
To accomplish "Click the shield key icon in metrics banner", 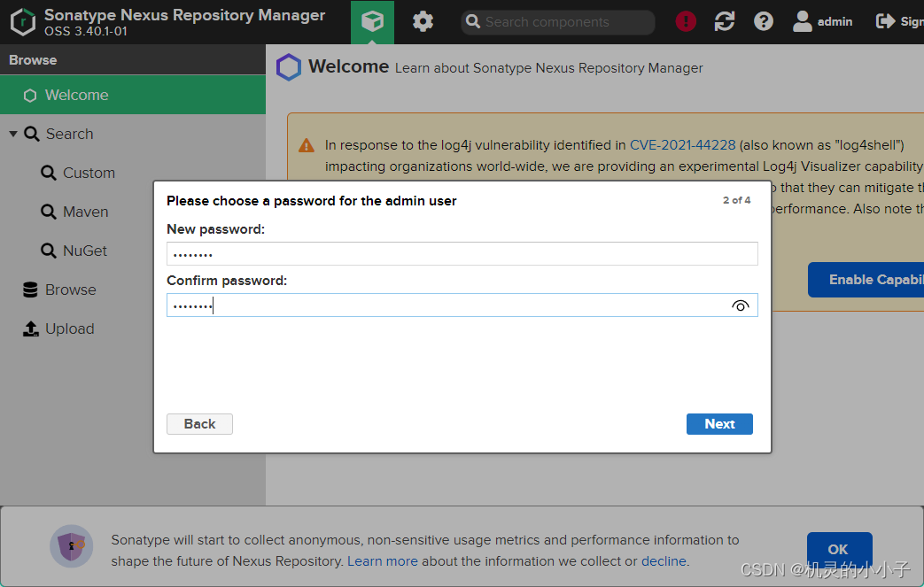I will [71, 545].
